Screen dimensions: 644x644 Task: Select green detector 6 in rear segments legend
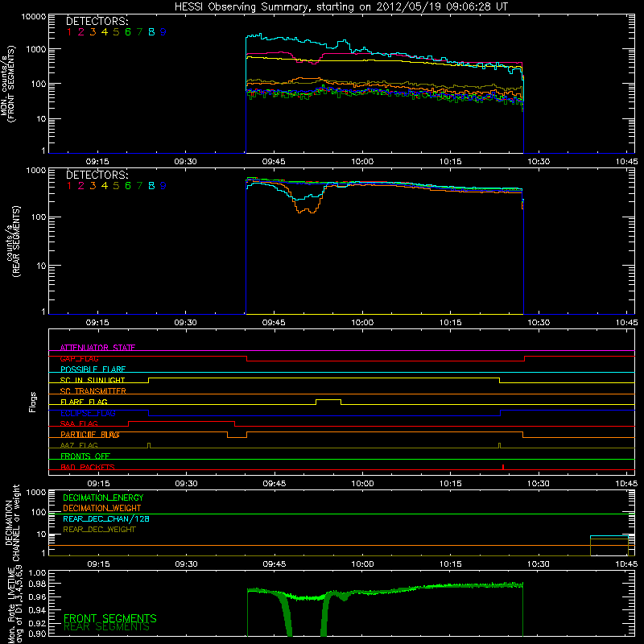[128, 186]
